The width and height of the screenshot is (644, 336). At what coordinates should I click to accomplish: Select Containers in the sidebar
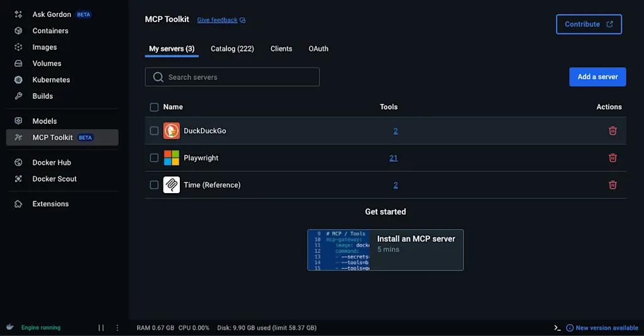click(x=50, y=31)
